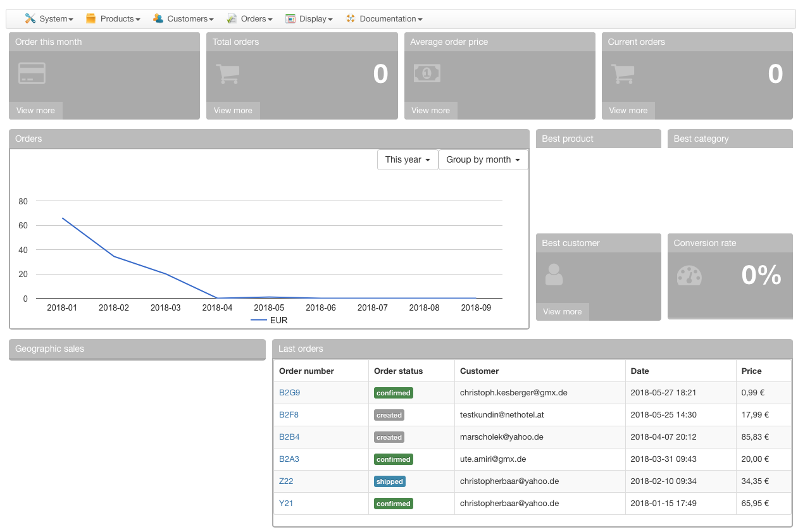
Task: Click the Geographic sales panel header
Action: [x=137, y=349]
